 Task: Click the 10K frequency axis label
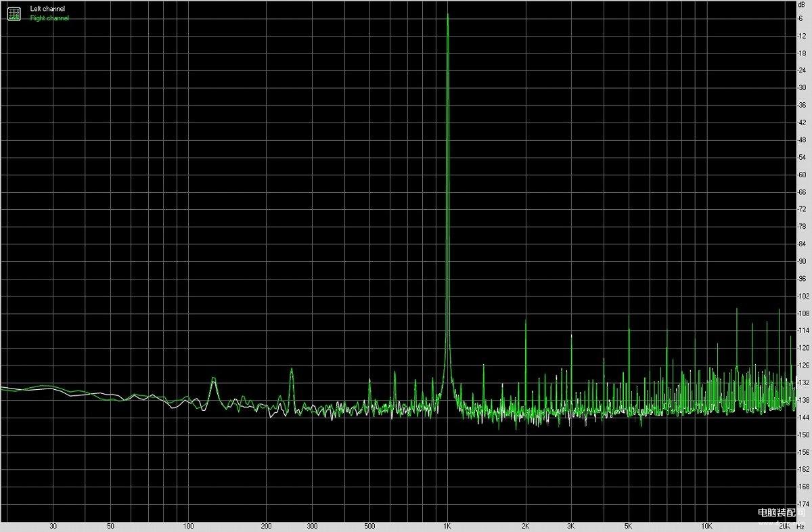(706, 526)
